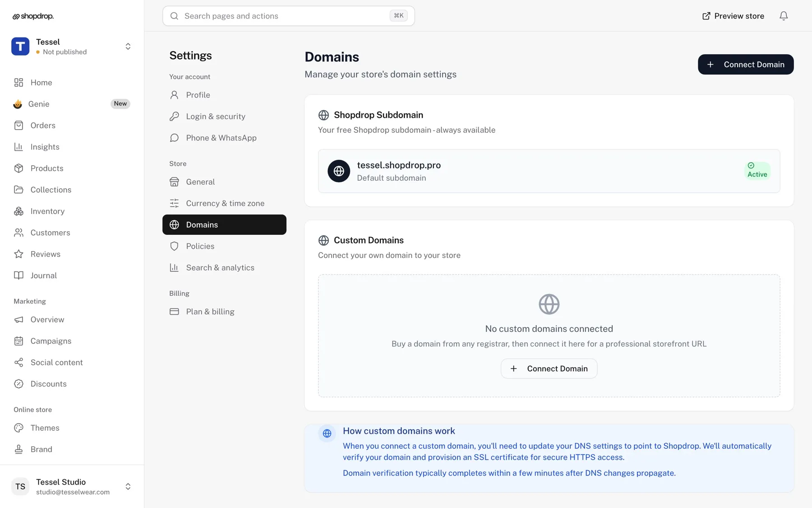The height and width of the screenshot is (508, 812).
Task: Click the tessel.shopdrop.pro domain name
Action: 399,165
